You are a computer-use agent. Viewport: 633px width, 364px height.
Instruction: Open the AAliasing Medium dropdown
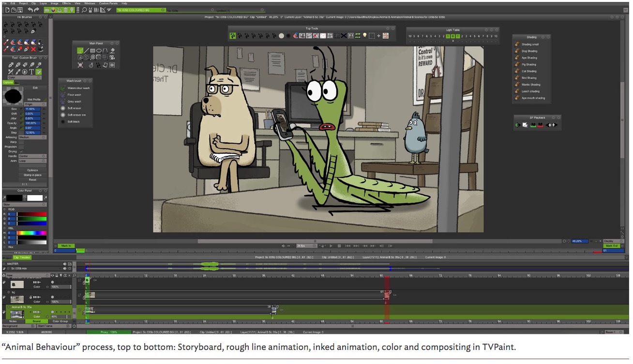click(x=32, y=137)
